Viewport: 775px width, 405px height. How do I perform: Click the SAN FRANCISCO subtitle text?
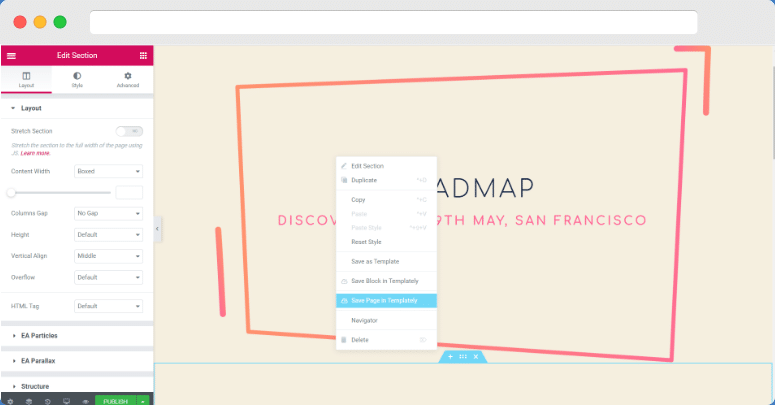pos(581,220)
